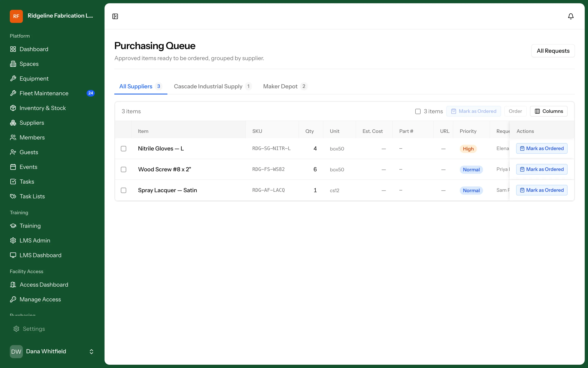Viewport: 588px width, 368px height.
Task: Go to Spaces in sidebar
Action: (x=52, y=64)
